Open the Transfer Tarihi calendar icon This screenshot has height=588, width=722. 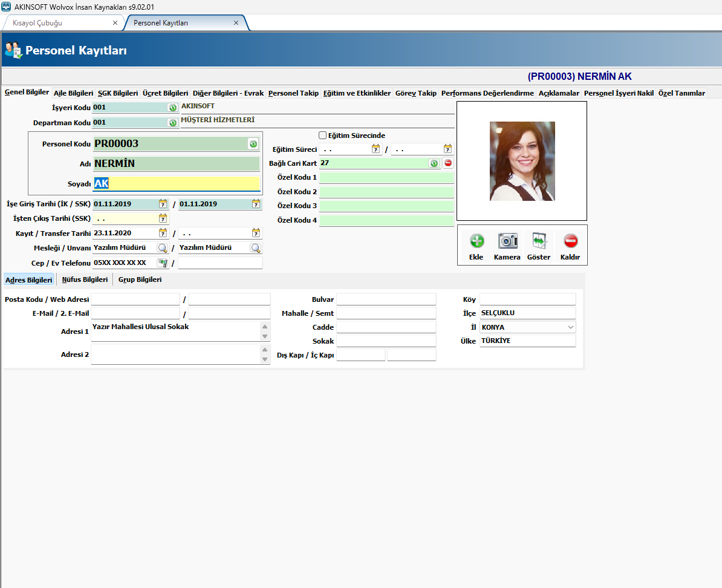click(x=256, y=233)
